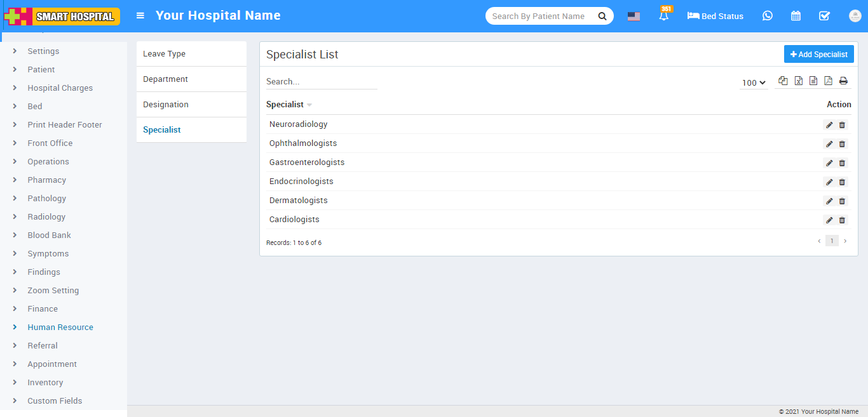
Task: Open the language flag selector
Action: 634,17
